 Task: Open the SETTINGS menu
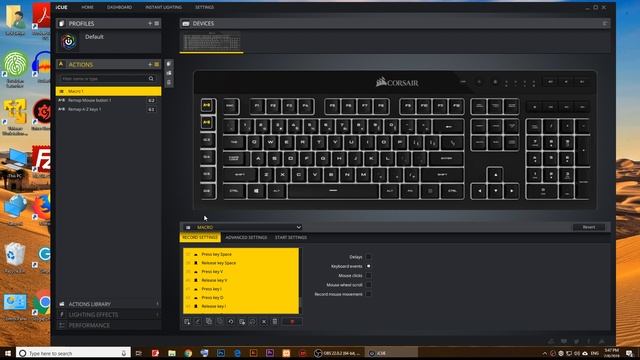[204, 7]
